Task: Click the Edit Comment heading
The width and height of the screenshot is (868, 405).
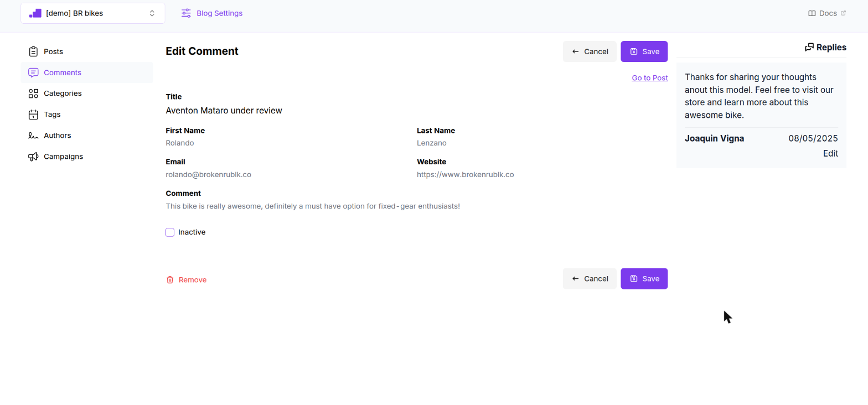Action: [x=202, y=51]
